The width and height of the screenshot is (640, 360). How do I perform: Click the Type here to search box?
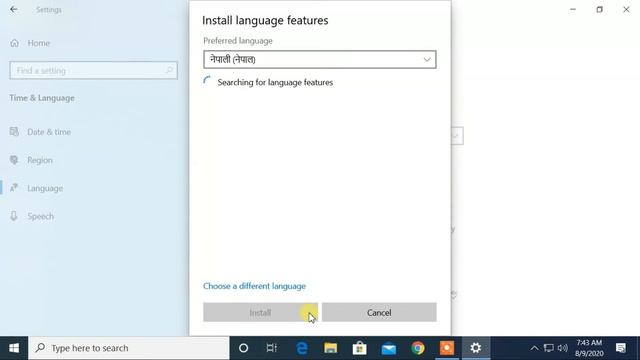coord(129,348)
